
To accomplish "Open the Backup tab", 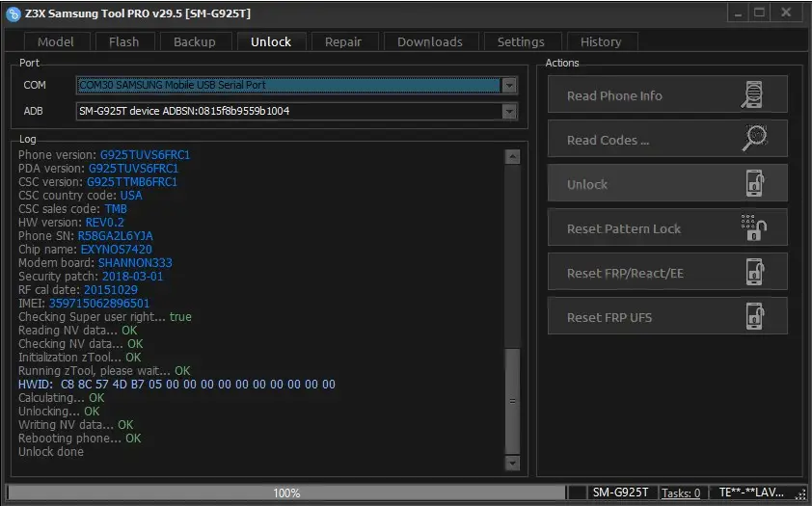I will click(x=194, y=41).
